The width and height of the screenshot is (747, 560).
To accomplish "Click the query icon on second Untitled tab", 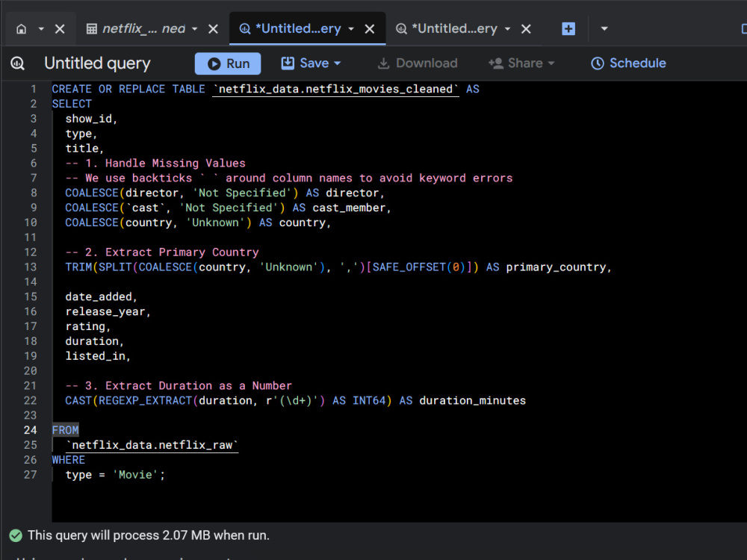I will (x=402, y=29).
